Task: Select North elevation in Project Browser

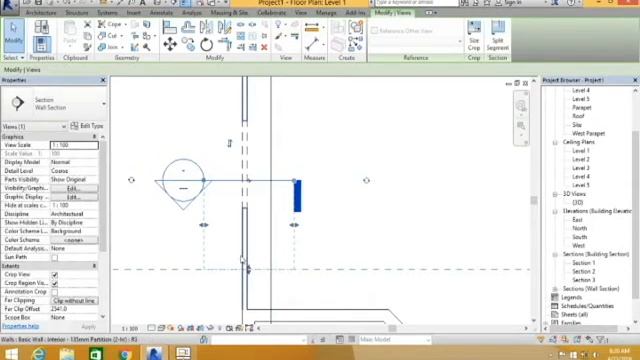Action: click(579, 229)
